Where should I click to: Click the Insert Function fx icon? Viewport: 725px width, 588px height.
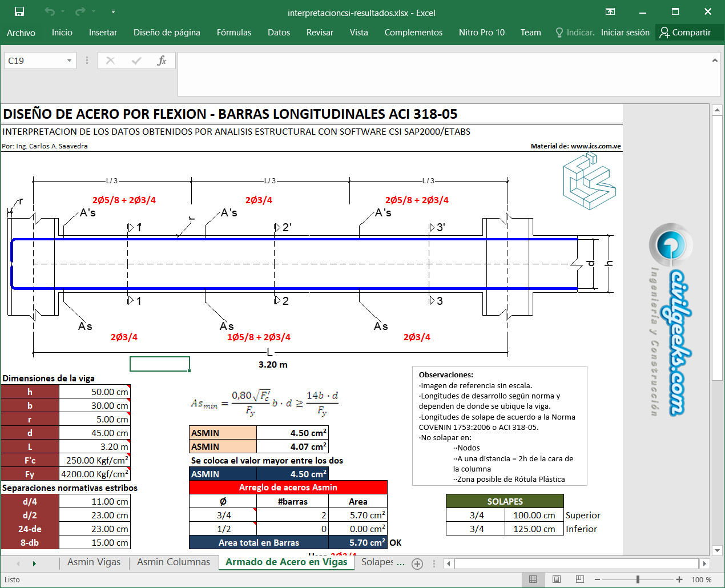point(162,61)
